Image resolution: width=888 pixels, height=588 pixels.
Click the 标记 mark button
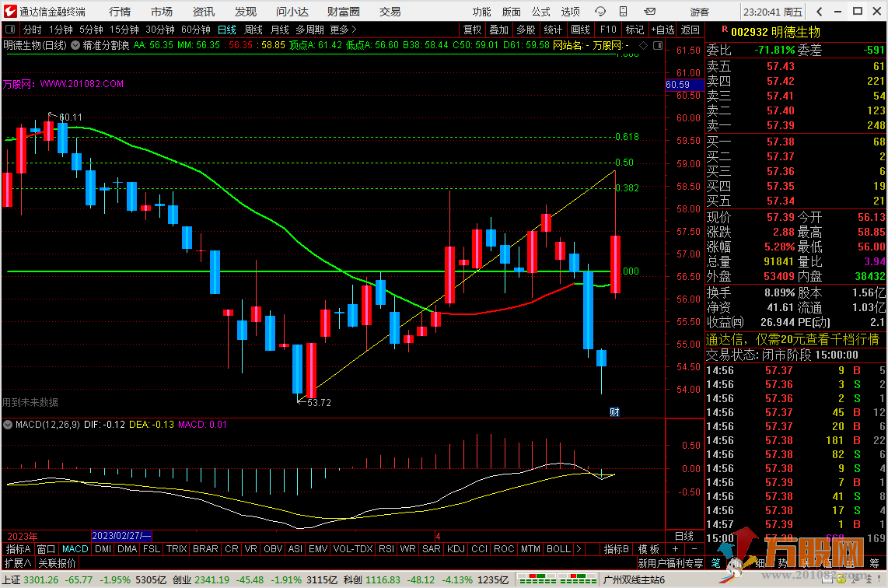click(x=635, y=30)
